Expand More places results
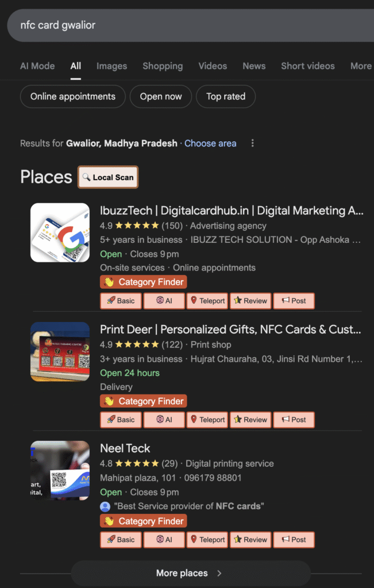This screenshot has height=588, width=374. (190, 573)
